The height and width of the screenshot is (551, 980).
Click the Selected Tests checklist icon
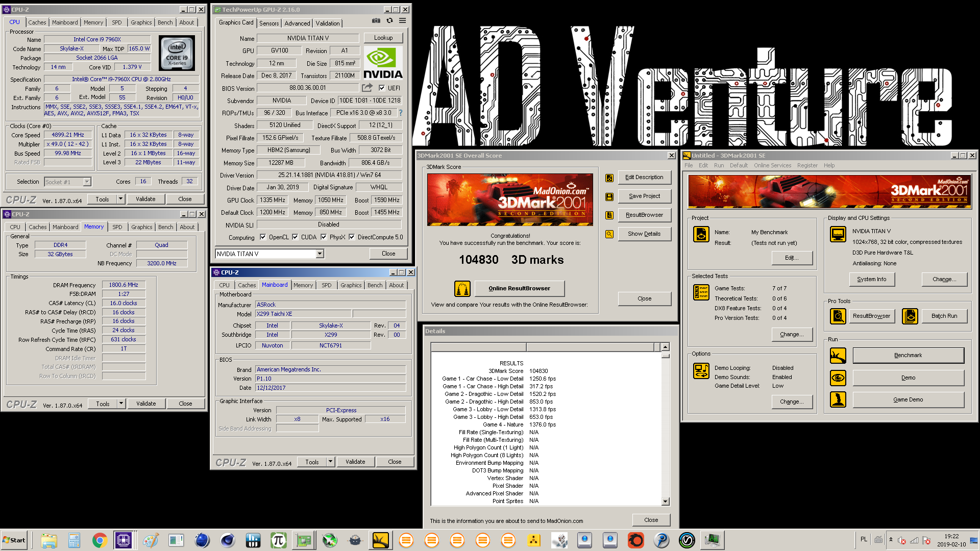[x=701, y=292]
